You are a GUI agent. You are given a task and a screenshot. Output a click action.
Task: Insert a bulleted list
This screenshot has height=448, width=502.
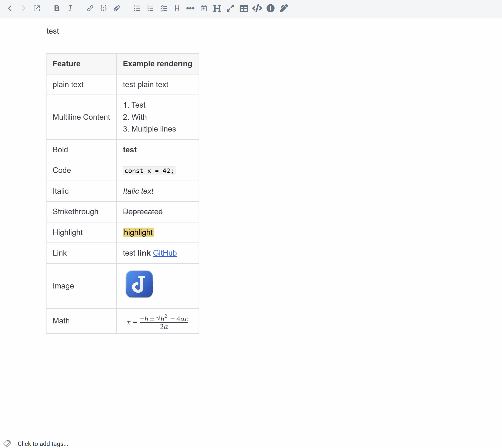coord(137,8)
